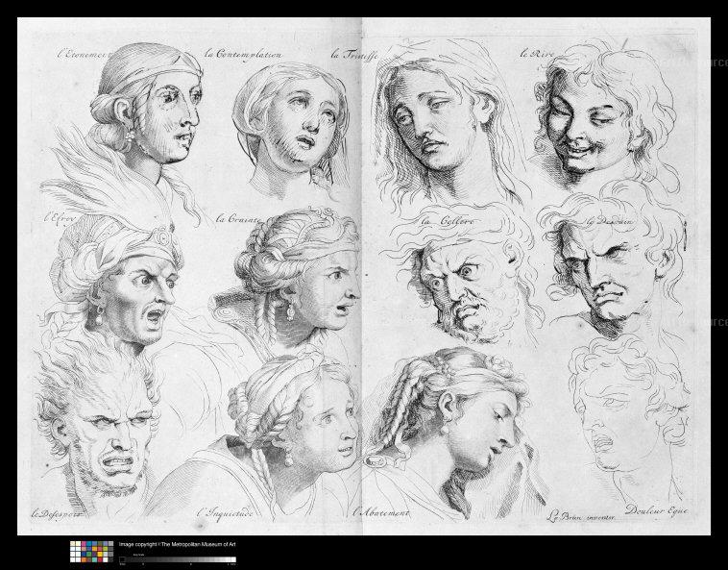The height and width of the screenshot is (570, 728).
Task: Click the "le Desespoir" caption
Action: [x=58, y=514]
